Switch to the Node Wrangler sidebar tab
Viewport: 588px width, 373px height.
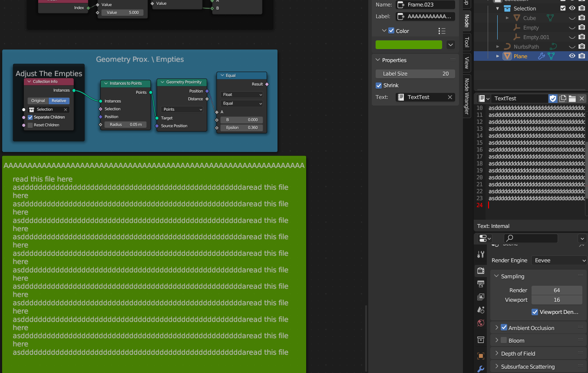pyautogui.click(x=467, y=96)
